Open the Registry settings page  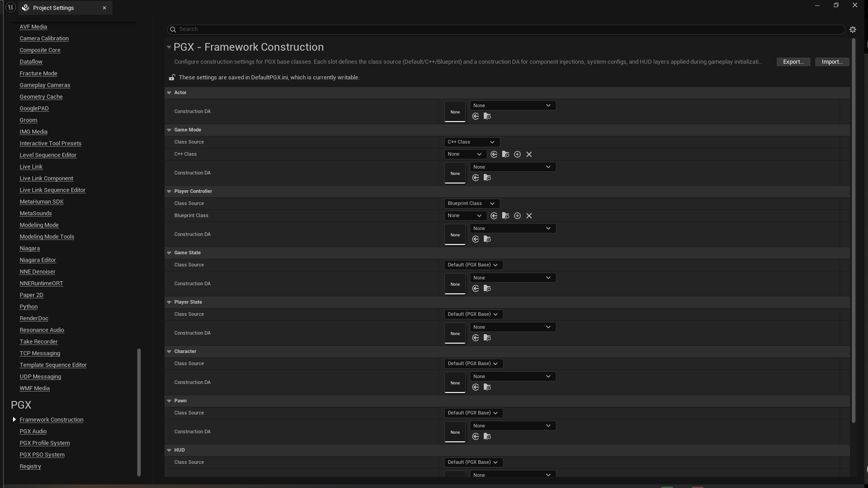point(30,466)
